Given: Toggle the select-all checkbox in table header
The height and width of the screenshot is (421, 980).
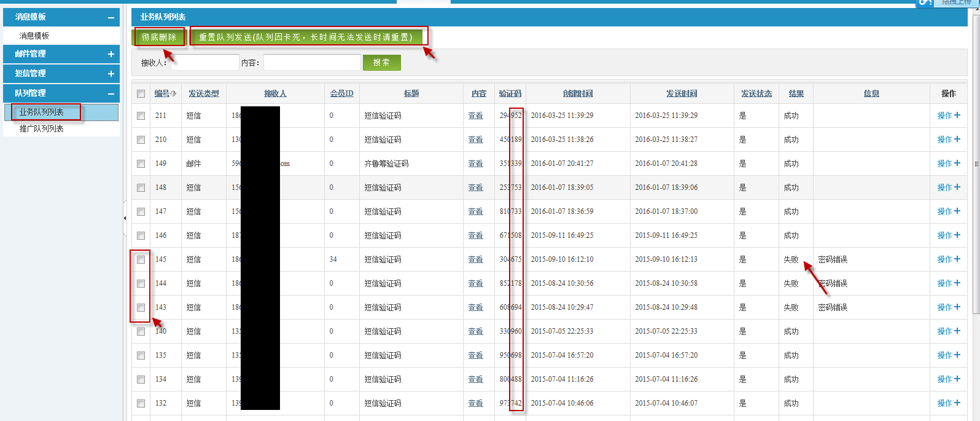Looking at the screenshot, I should [x=141, y=94].
